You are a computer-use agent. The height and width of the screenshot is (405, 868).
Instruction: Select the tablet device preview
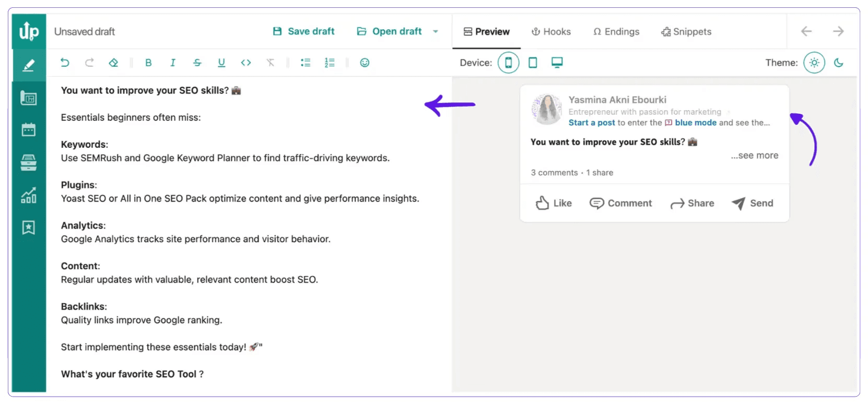tap(533, 63)
